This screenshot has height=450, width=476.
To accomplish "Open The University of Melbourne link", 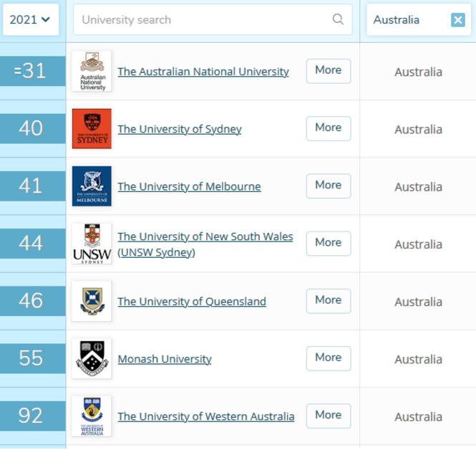I will (x=189, y=186).
